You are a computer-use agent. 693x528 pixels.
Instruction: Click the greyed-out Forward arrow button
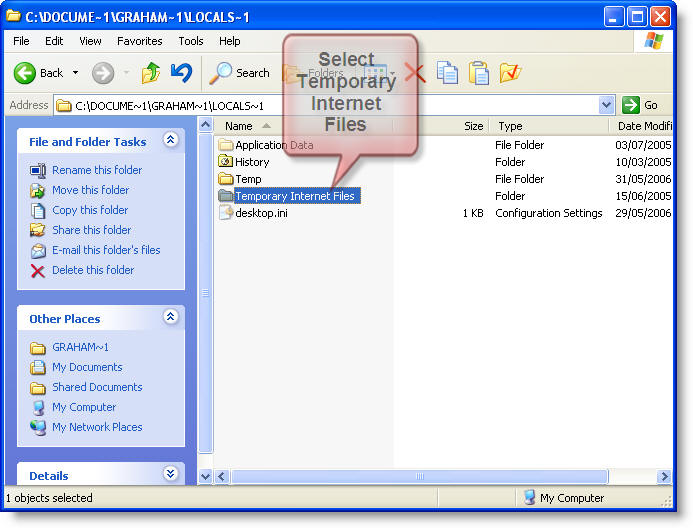coord(103,73)
